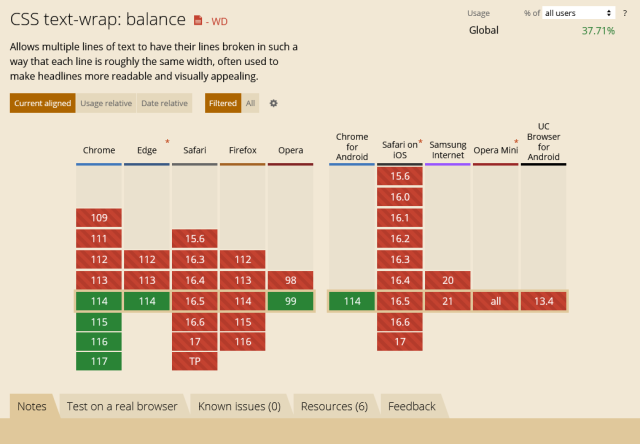This screenshot has height=444, width=640.
Task: Click UC Browser for Android header
Action: click(544, 142)
